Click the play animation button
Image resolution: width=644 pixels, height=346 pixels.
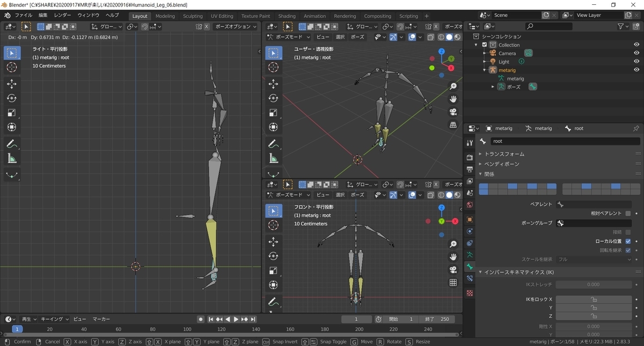236,319
